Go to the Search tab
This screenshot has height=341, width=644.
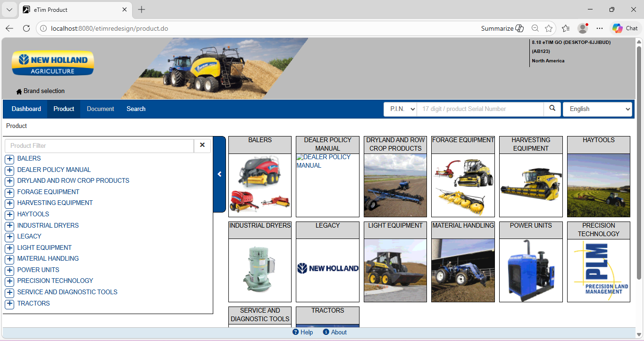(136, 109)
